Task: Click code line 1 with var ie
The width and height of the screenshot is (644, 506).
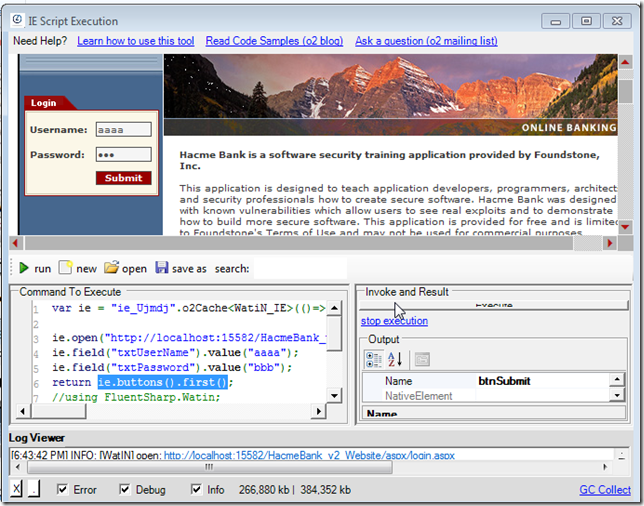Action: 189,308
